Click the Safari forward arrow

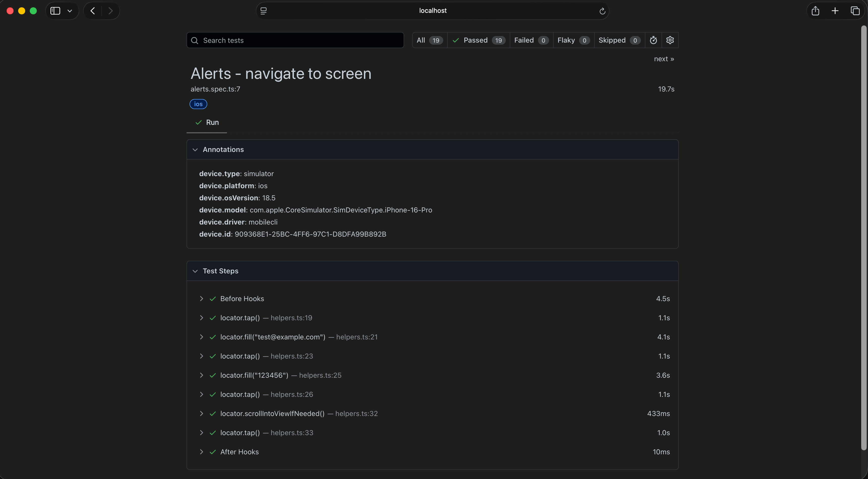(110, 11)
